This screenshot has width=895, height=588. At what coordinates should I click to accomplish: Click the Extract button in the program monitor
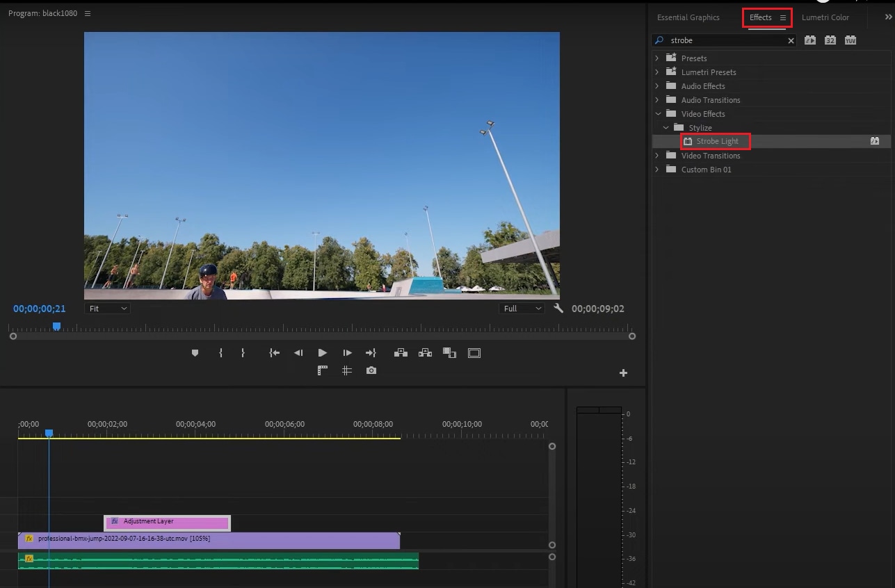click(x=425, y=353)
